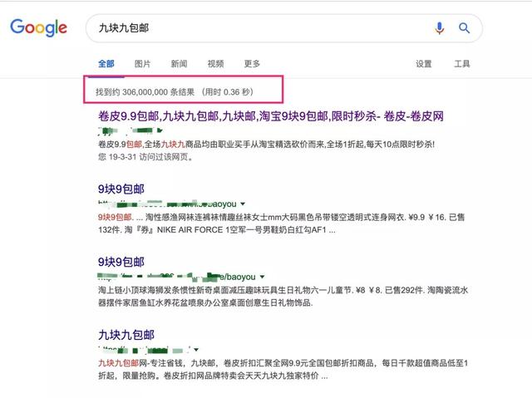This screenshot has height=398, width=532.
Task: Click snippet mentioning NIKE AIR FORCE 1
Action: click(282, 224)
